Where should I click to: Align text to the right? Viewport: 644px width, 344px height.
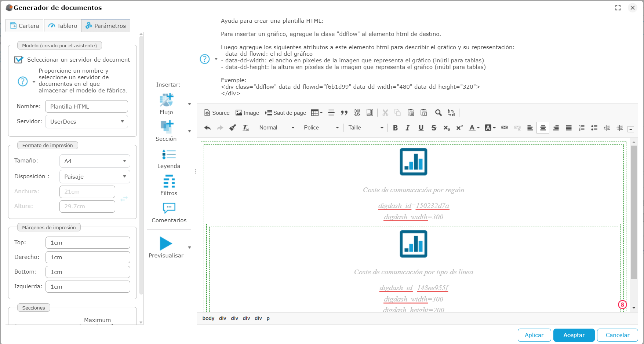pyautogui.click(x=556, y=128)
